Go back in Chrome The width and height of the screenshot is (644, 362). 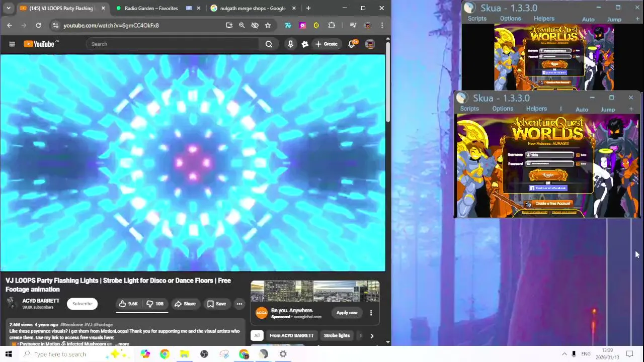tap(10, 25)
